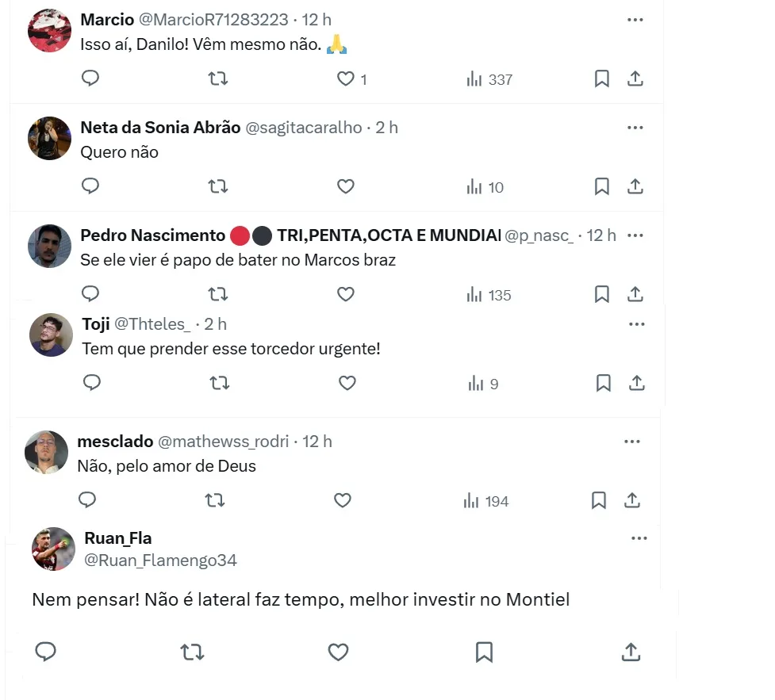
Task: Open Neta da Sonia Abrão's profile name
Action: (x=160, y=128)
